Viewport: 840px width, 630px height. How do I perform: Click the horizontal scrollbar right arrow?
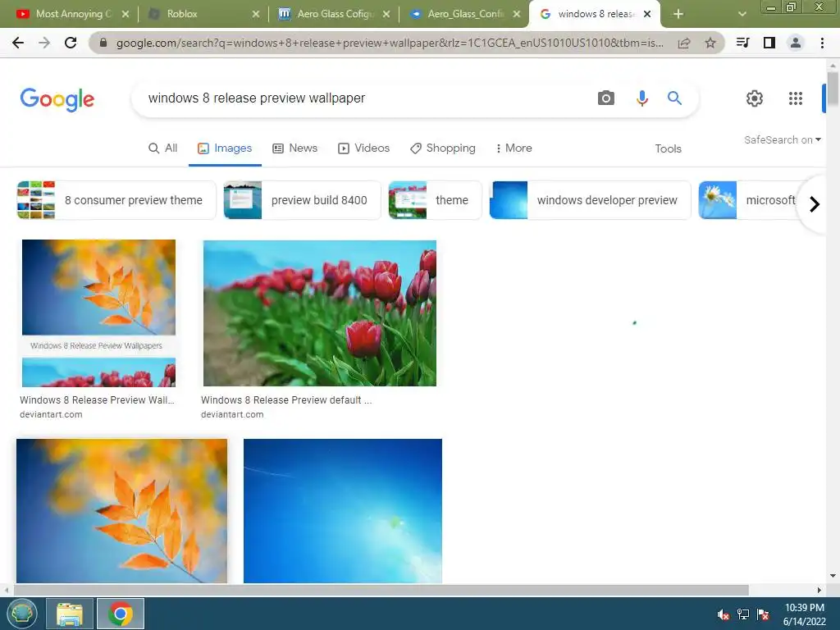coord(819,591)
